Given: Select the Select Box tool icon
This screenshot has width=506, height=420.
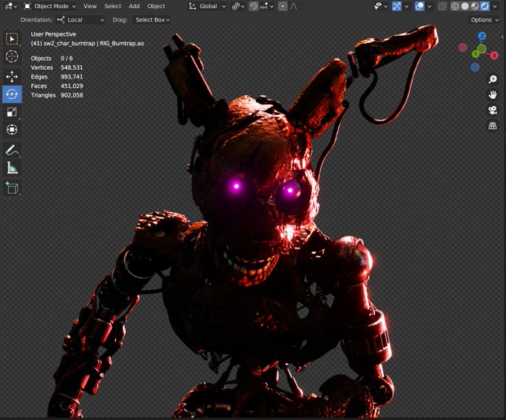Looking at the screenshot, I should 12,39.
